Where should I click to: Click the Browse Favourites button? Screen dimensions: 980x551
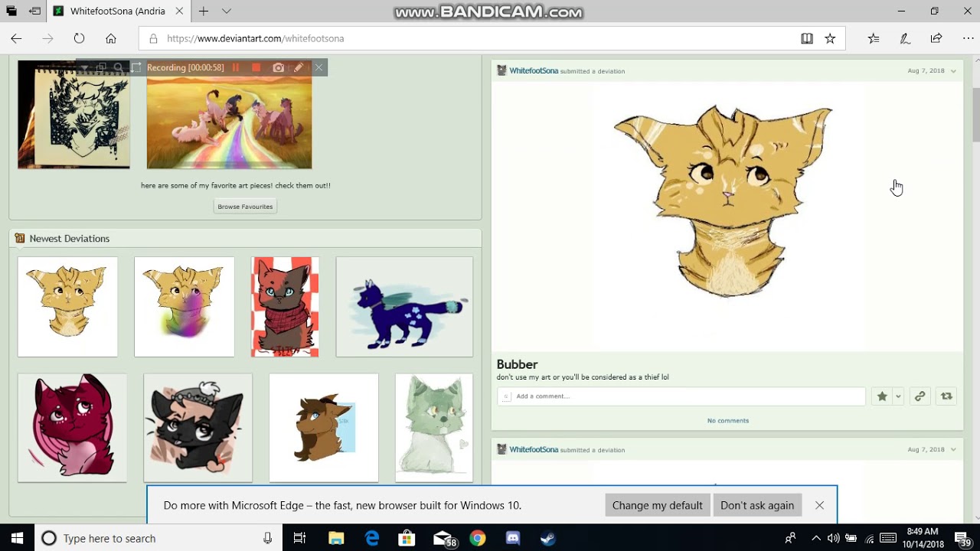point(245,207)
